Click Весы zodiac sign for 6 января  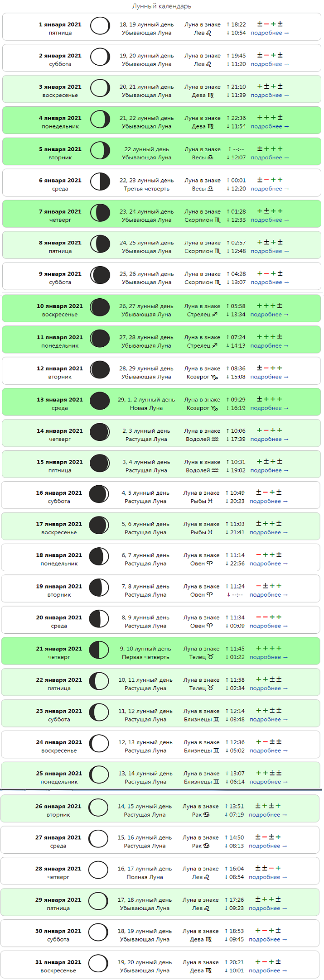pyautogui.click(x=203, y=189)
